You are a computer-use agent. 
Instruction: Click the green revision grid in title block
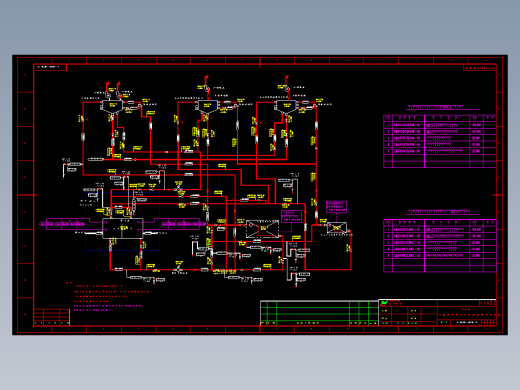pos(319,313)
